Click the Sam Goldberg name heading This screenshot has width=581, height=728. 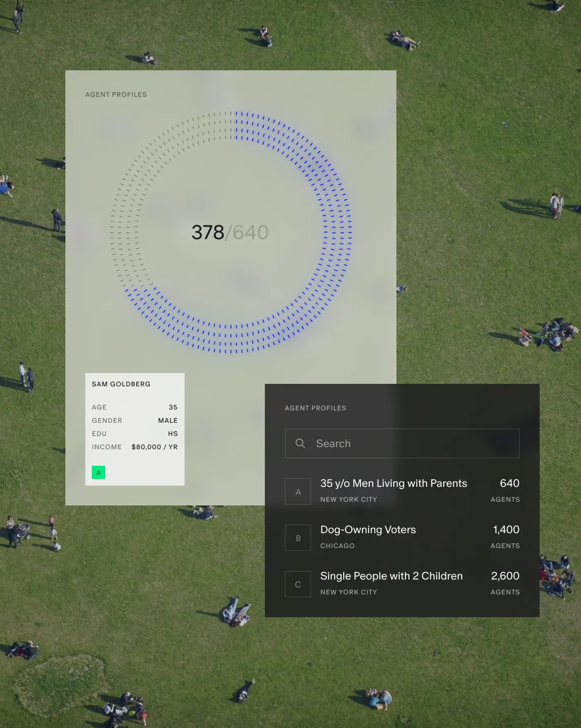pyautogui.click(x=121, y=384)
